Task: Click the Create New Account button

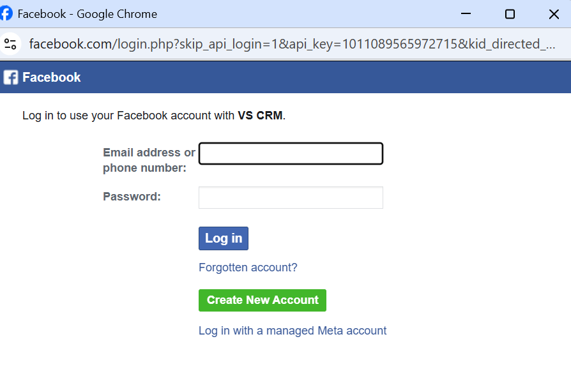Action: coord(262,300)
